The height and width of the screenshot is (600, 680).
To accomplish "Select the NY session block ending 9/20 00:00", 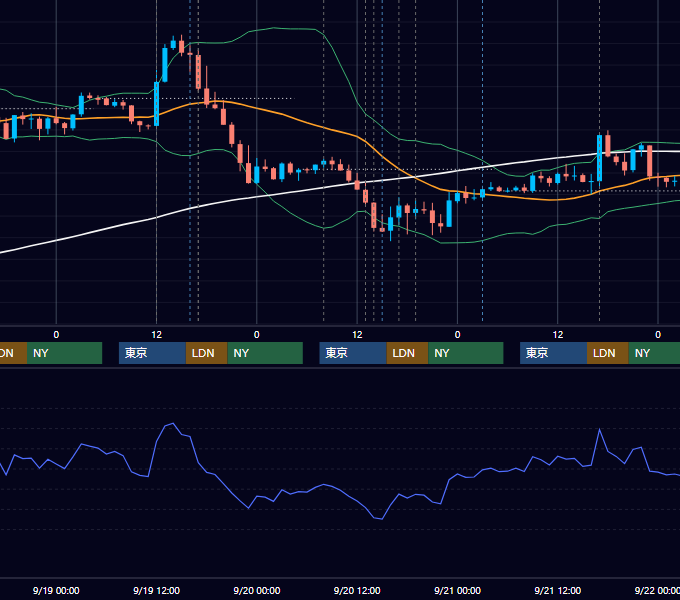I will [265, 353].
